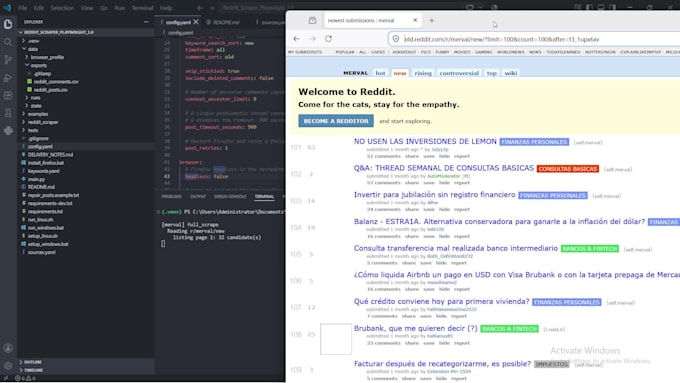Open reddit_comments.csv in explorer
Image resolution: width=680 pixels, height=383 pixels.
pyautogui.click(x=56, y=82)
